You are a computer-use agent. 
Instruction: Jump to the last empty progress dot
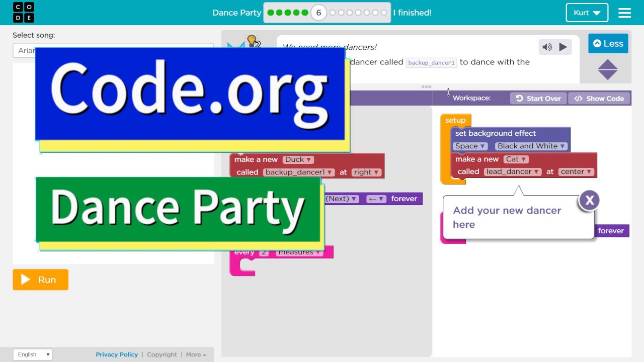(384, 13)
